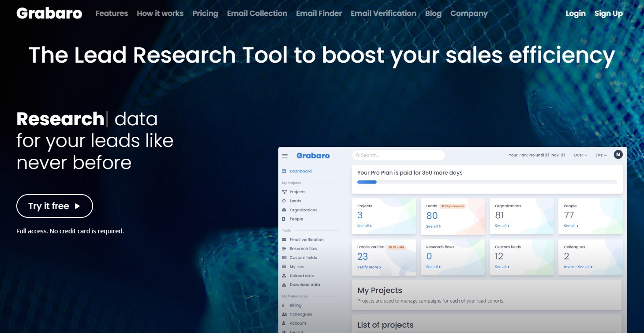The height and width of the screenshot is (333, 644).
Task: Click See all on Custom fields card
Action: (x=502, y=267)
